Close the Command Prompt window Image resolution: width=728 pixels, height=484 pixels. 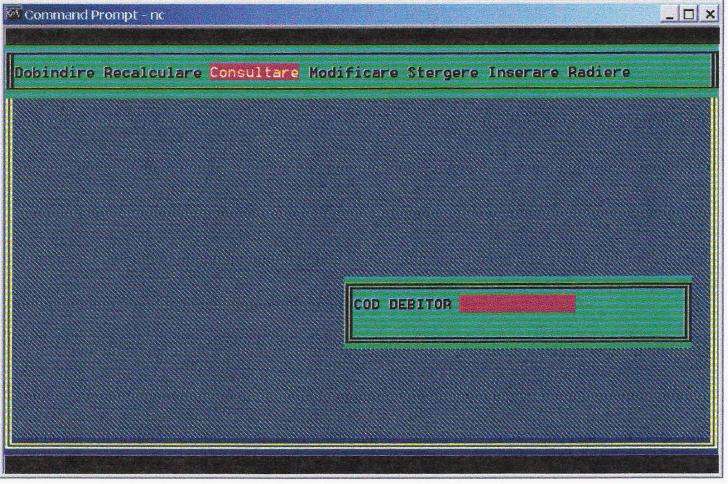pos(710,14)
